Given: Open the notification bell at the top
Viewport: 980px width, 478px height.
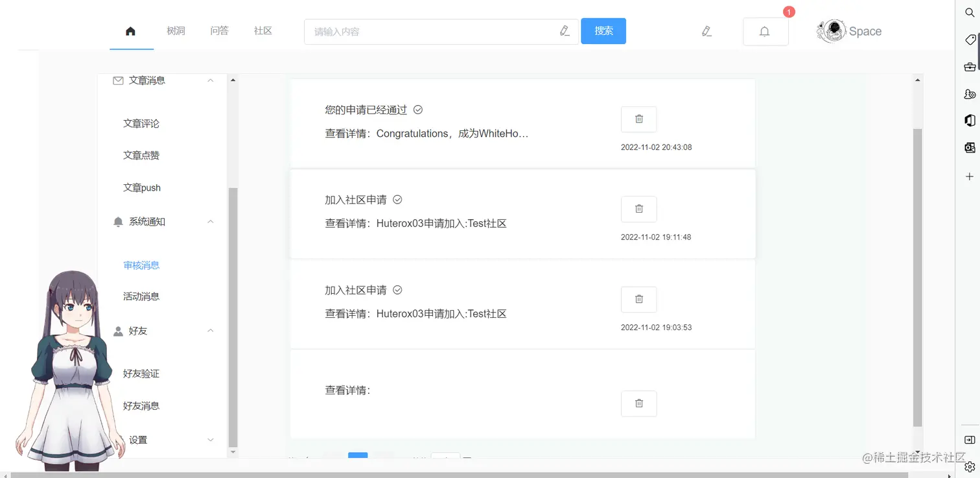Looking at the screenshot, I should [765, 30].
